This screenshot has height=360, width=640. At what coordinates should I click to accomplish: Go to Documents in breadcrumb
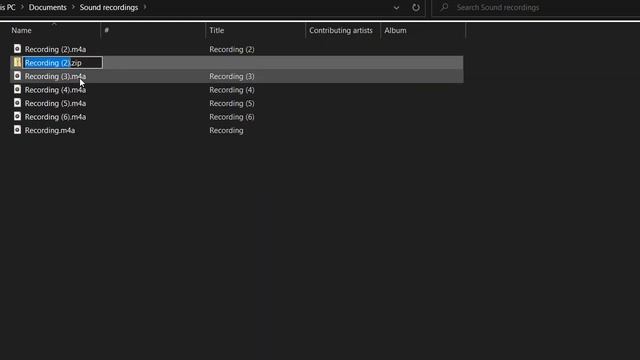tap(47, 7)
